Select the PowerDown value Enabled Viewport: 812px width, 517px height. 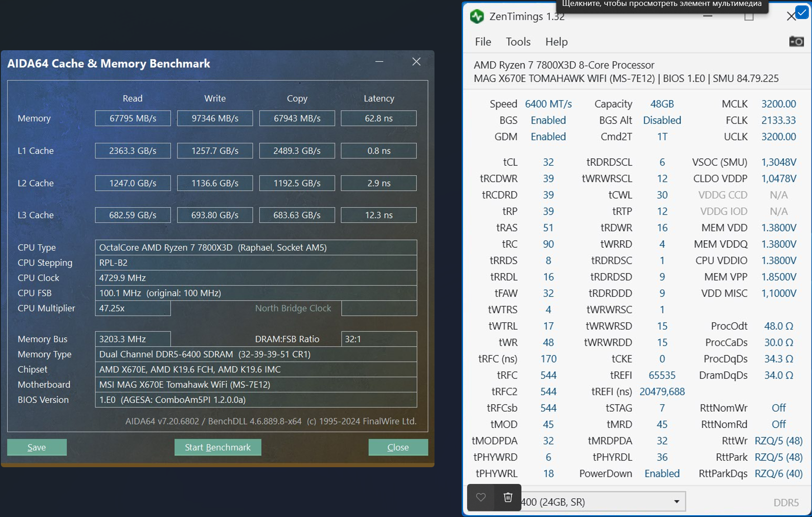click(x=662, y=474)
